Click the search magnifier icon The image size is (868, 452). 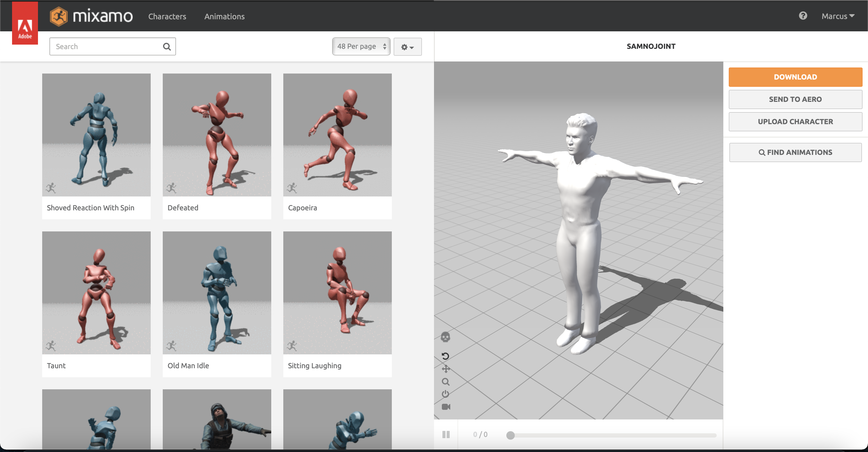tap(167, 46)
